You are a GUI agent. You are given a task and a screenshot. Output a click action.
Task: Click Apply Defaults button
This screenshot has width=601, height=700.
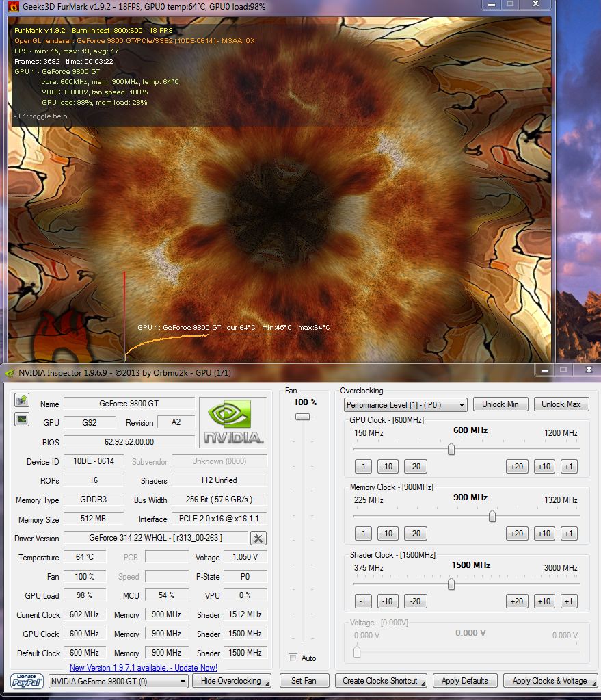point(464,681)
